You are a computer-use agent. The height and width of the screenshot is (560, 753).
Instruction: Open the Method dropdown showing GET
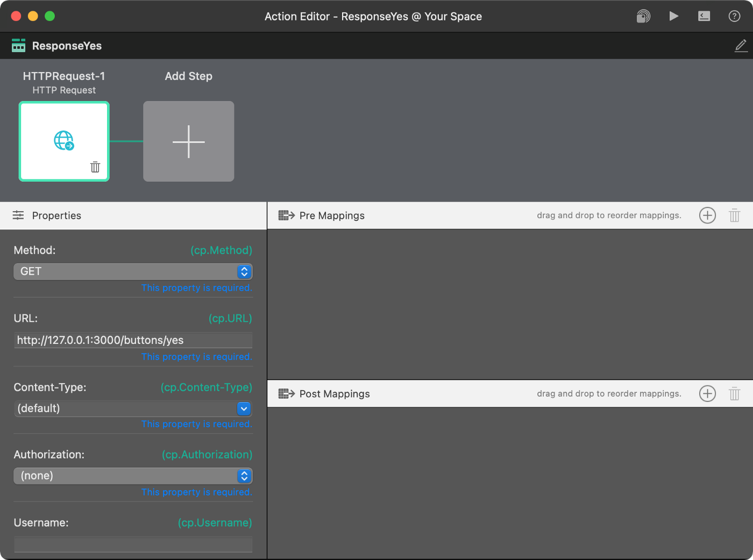132,271
